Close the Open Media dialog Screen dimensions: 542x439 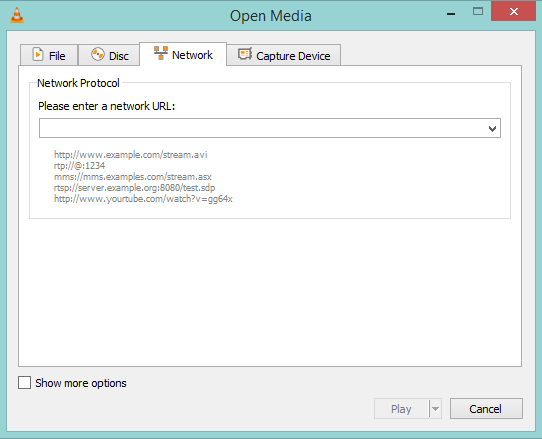coord(513,12)
